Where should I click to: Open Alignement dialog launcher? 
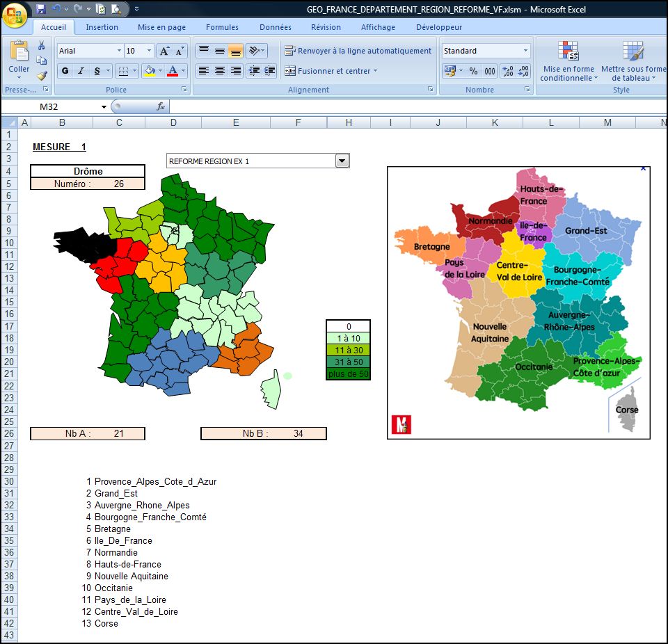[430, 89]
